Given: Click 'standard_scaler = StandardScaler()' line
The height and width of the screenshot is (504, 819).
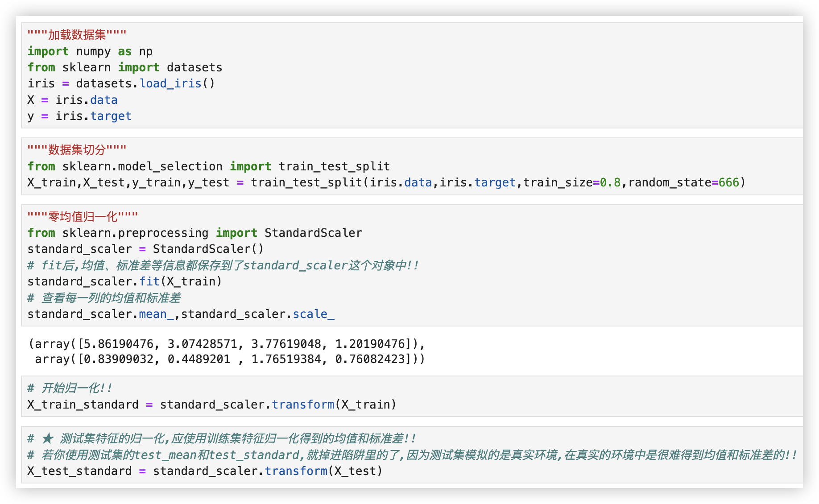Looking at the screenshot, I should pyautogui.click(x=145, y=249).
